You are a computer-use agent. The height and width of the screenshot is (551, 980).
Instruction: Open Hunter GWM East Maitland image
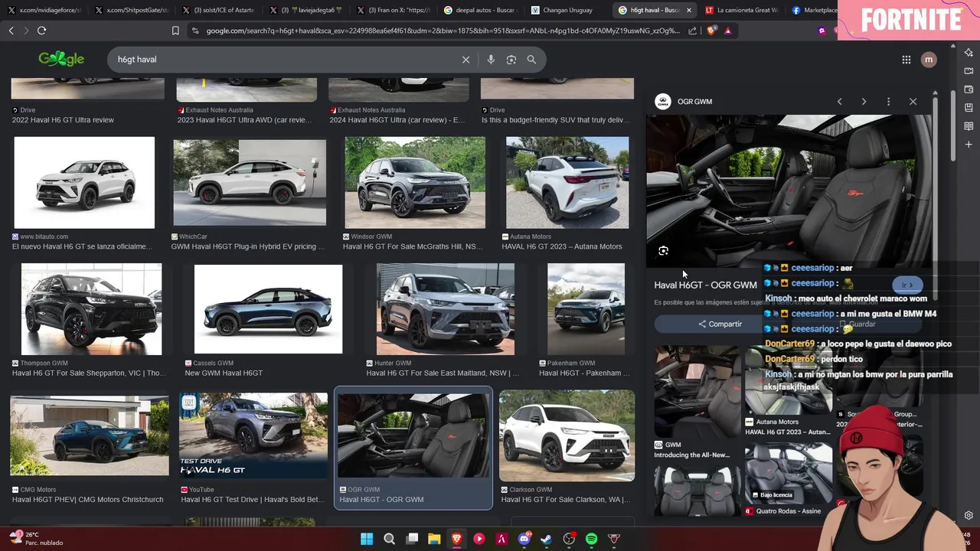coord(446,309)
